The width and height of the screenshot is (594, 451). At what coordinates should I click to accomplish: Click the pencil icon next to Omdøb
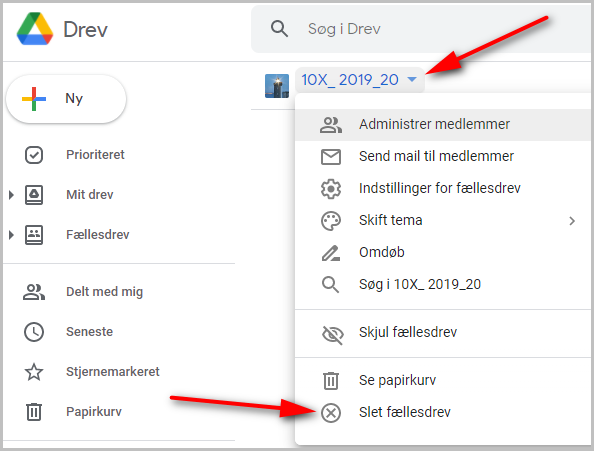[x=331, y=253]
